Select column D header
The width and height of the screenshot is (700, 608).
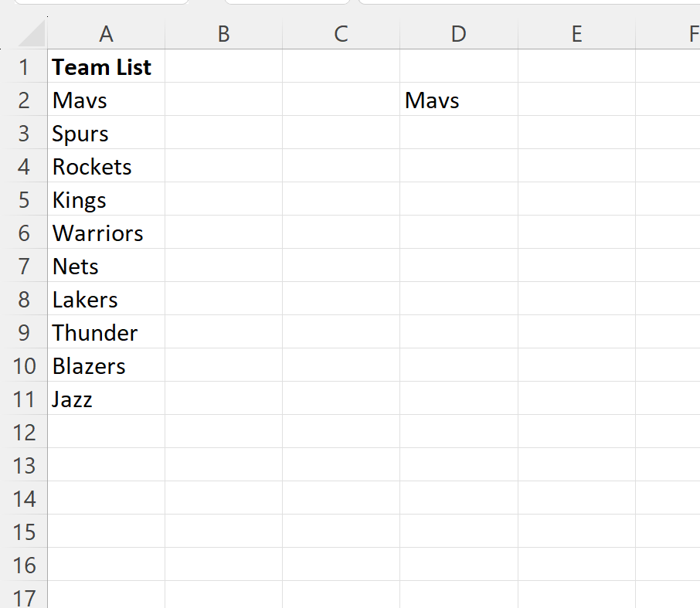[x=458, y=34]
